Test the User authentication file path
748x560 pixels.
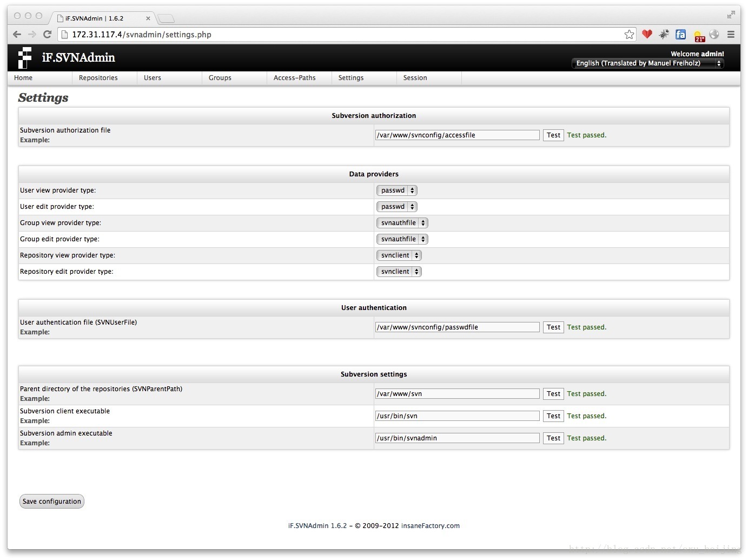553,327
